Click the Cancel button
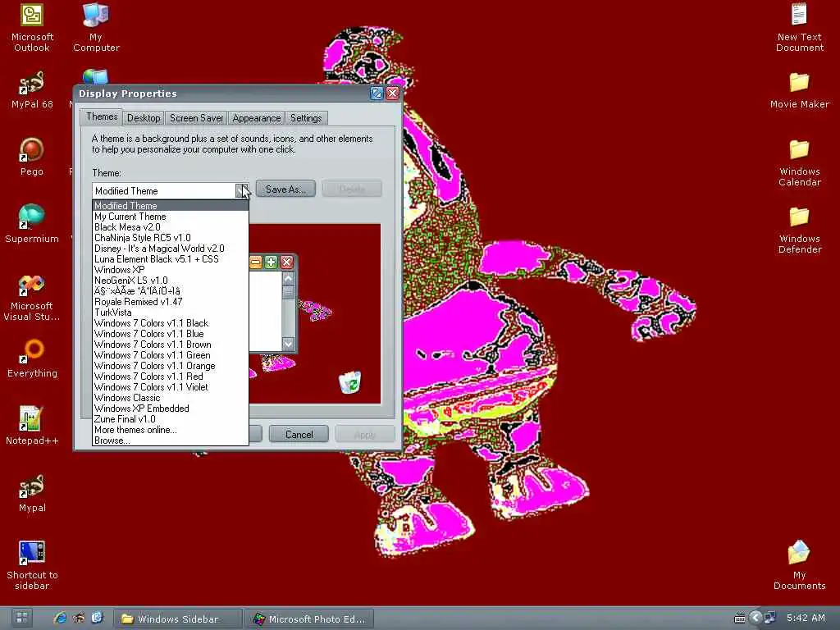This screenshot has height=630, width=840. click(299, 435)
